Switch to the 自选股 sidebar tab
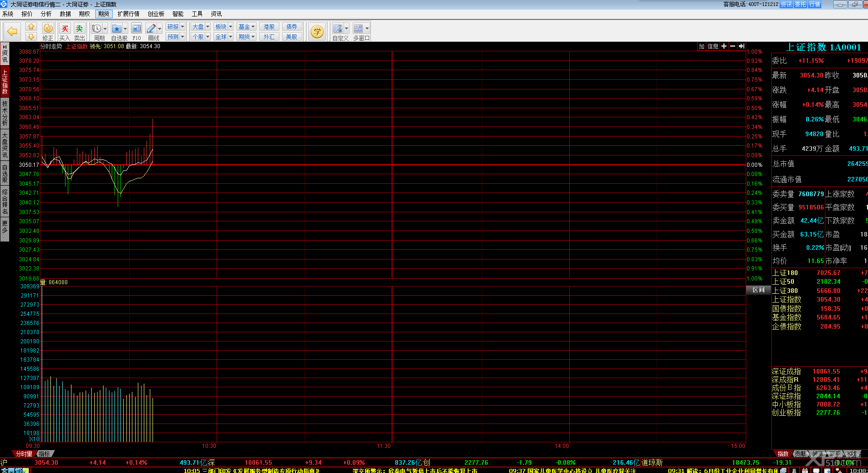 pos(5,173)
